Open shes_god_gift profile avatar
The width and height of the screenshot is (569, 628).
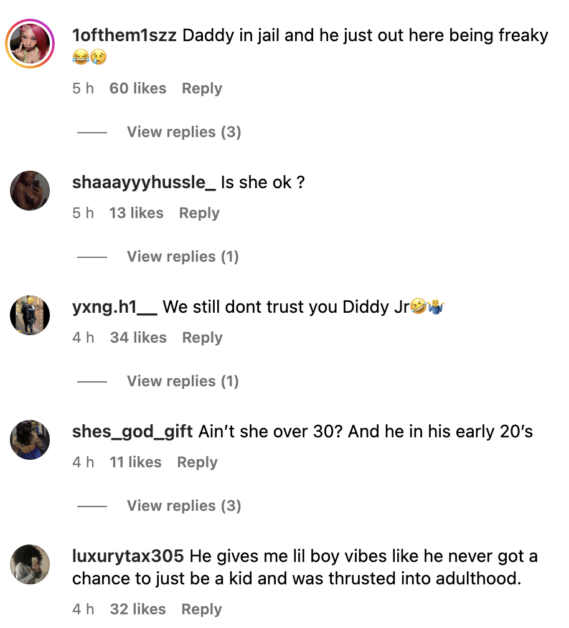30,440
